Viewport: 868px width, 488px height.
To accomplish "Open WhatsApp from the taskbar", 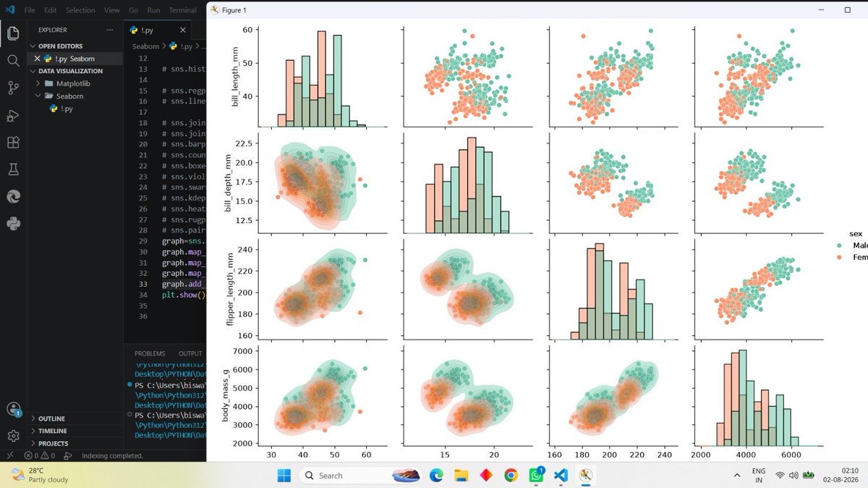I will tap(536, 475).
